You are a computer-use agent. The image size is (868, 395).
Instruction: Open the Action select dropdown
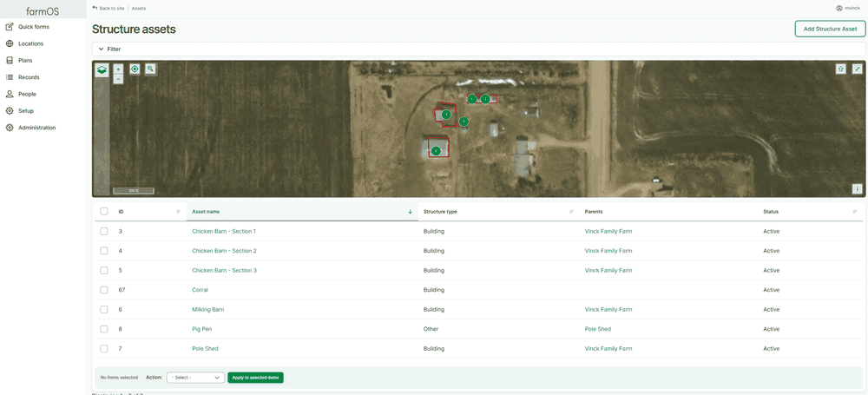tap(196, 378)
